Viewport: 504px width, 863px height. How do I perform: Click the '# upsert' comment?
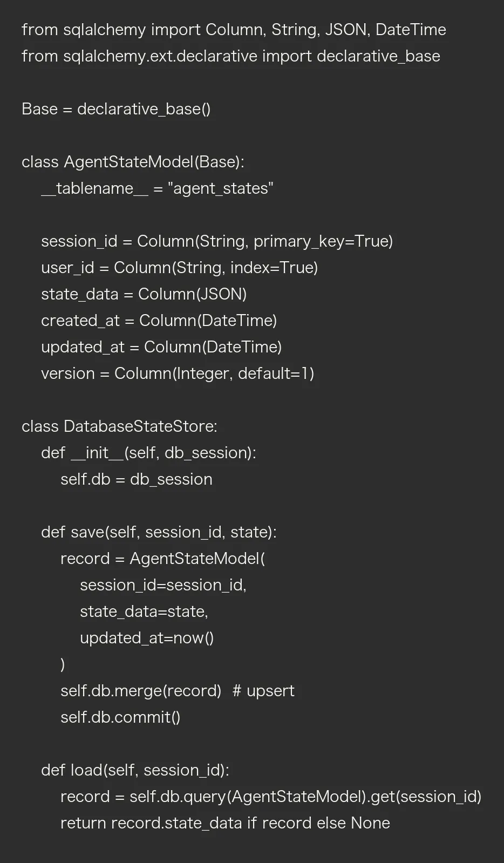coord(263,691)
